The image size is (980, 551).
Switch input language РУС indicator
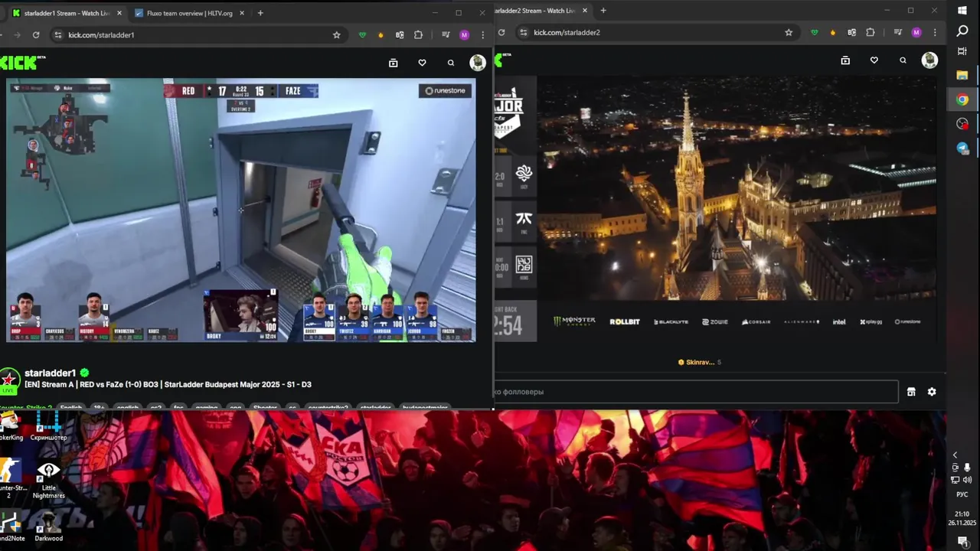point(962,494)
